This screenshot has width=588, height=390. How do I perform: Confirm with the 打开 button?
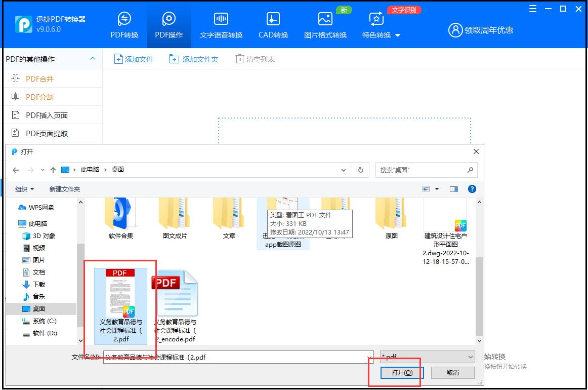[x=402, y=372]
